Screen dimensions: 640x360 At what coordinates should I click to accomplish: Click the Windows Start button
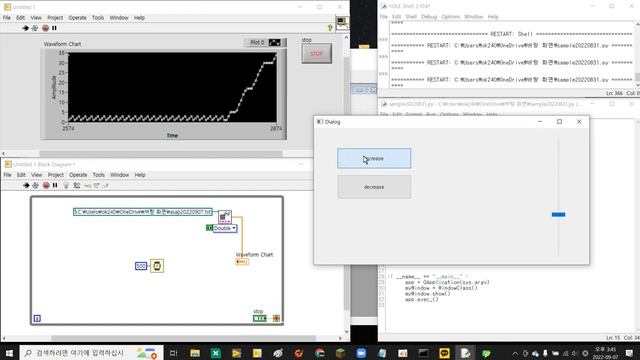[x=9, y=353]
